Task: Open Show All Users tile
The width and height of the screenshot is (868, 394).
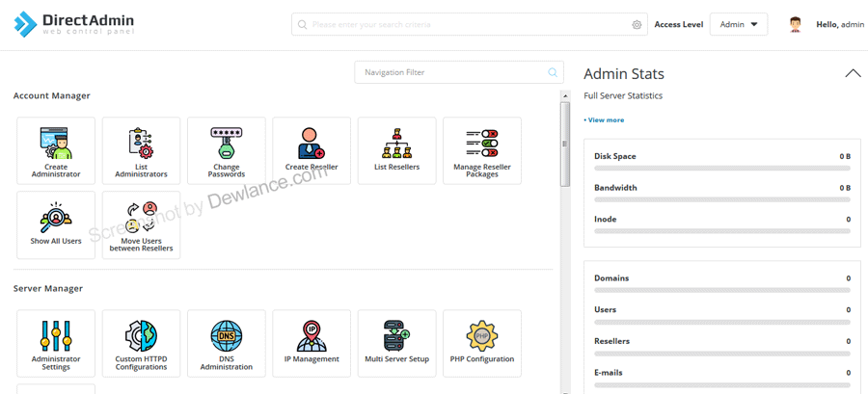Action: (x=56, y=224)
